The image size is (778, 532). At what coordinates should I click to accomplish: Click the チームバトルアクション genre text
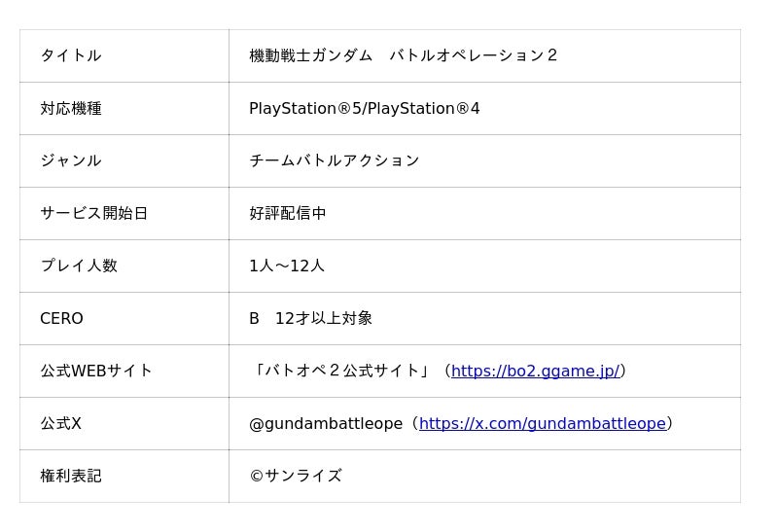[x=334, y=160]
